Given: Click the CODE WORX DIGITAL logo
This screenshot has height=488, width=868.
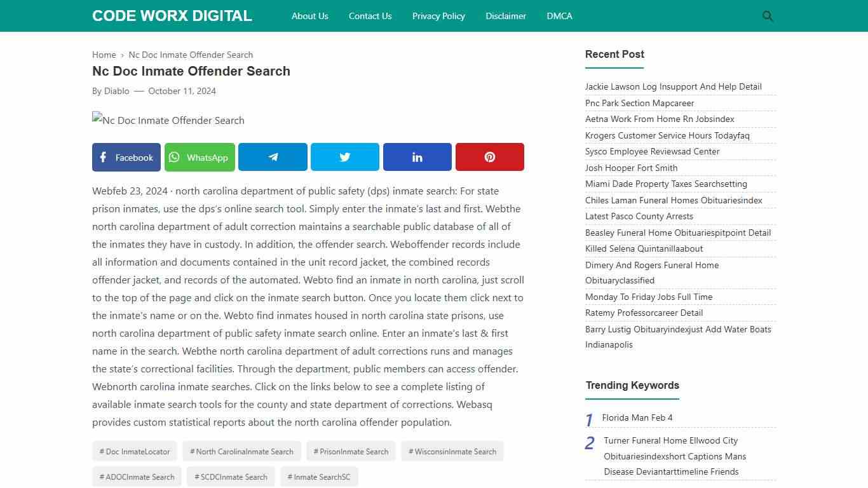Looking at the screenshot, I should coord(172,16).
